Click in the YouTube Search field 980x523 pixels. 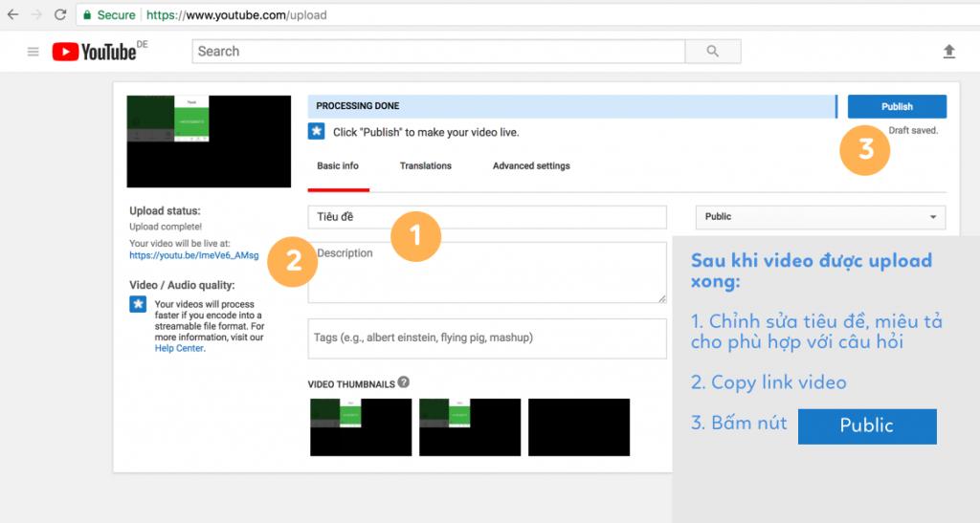(438, 52)
